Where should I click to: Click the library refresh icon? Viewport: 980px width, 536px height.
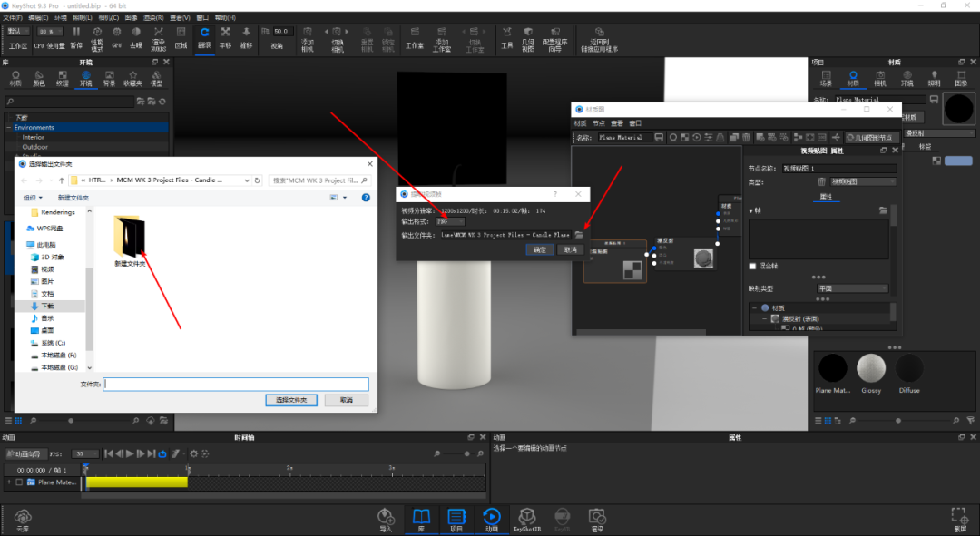(x=162, y=102)
